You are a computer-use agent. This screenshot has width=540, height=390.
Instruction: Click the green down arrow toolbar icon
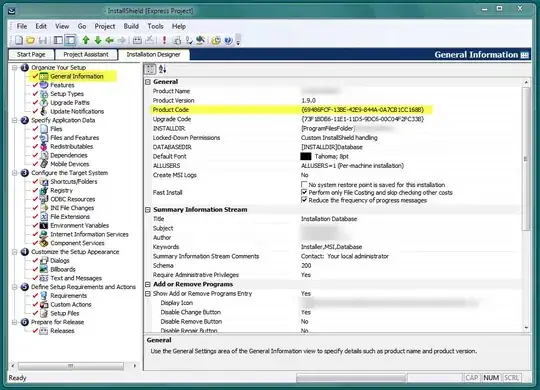coord(98,40)
